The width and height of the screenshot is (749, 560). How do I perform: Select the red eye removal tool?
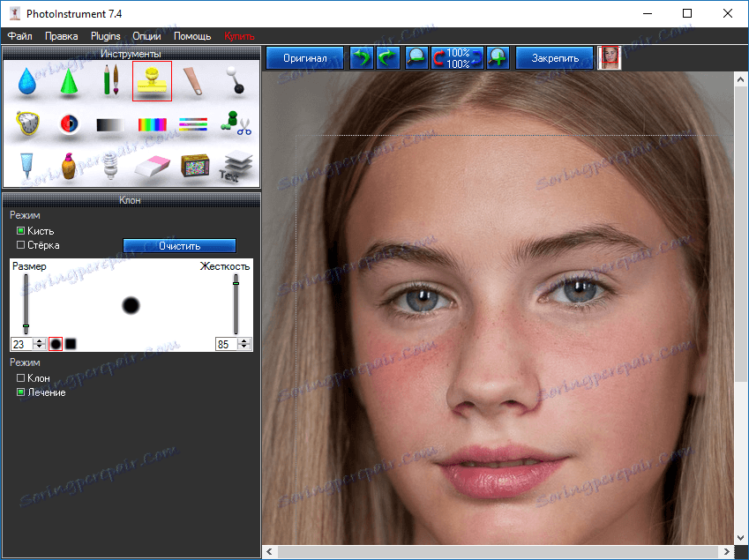[x=69, y=124]
